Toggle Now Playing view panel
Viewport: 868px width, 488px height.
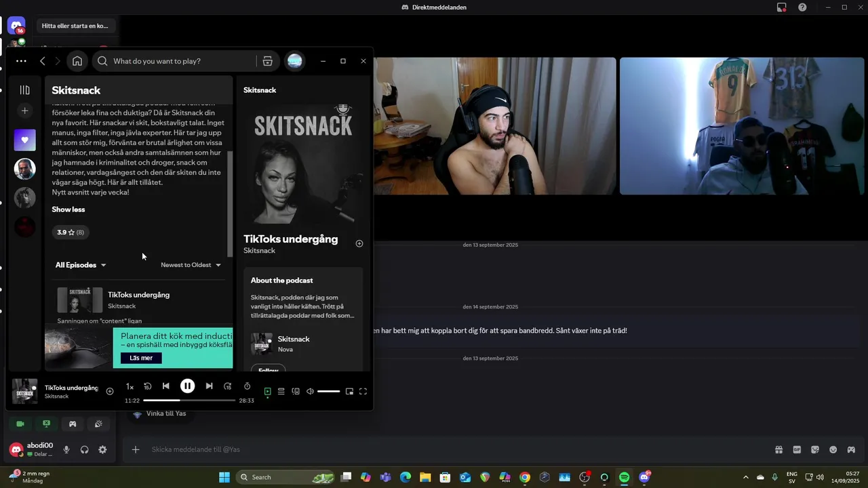[x=267, y=391]
